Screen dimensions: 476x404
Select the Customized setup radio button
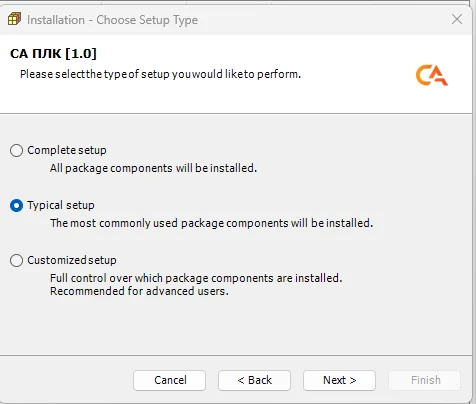pyautogui.click(x=16, y=260)
